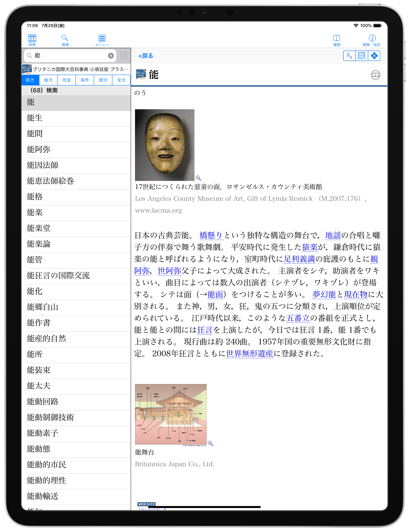Tap the open book icon beside the title
The height and width of the screenshot is (532, 409).
point(375,75)
